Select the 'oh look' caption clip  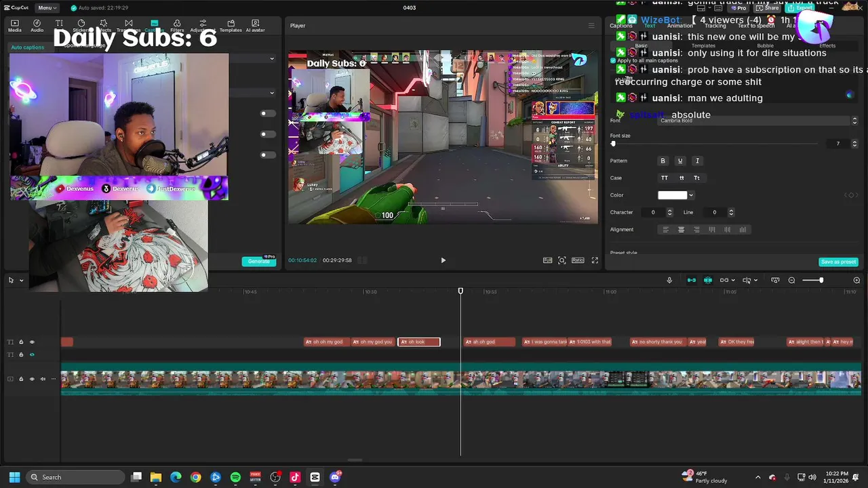click(x=419, y=342)
